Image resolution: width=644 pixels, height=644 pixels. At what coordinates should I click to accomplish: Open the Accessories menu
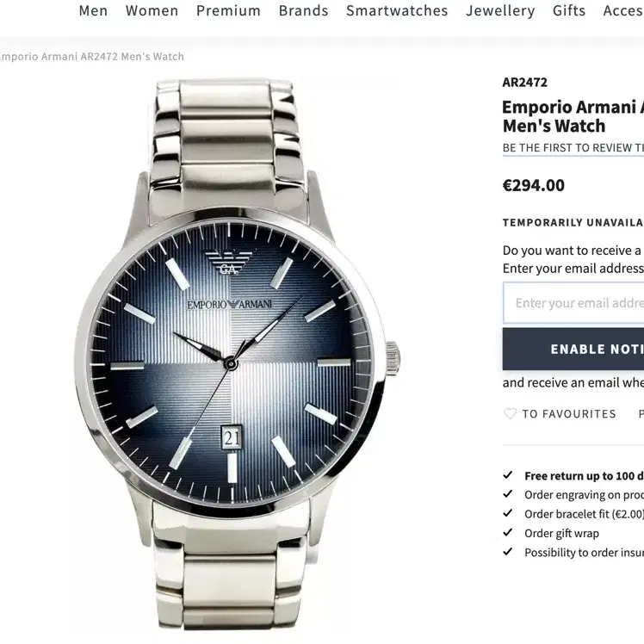pyautogui.click(x=623, y=10)
